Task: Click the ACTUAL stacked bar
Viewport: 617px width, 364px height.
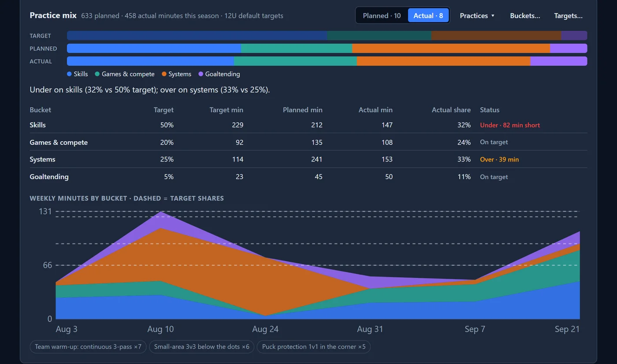Action: pos(327,61)
